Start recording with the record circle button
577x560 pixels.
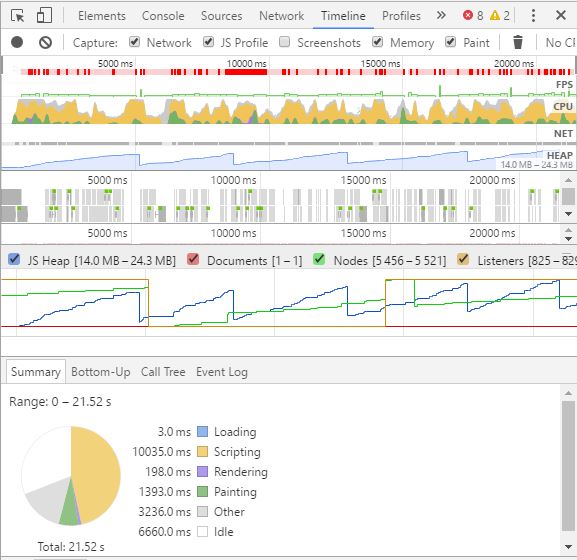click(17, 42)
